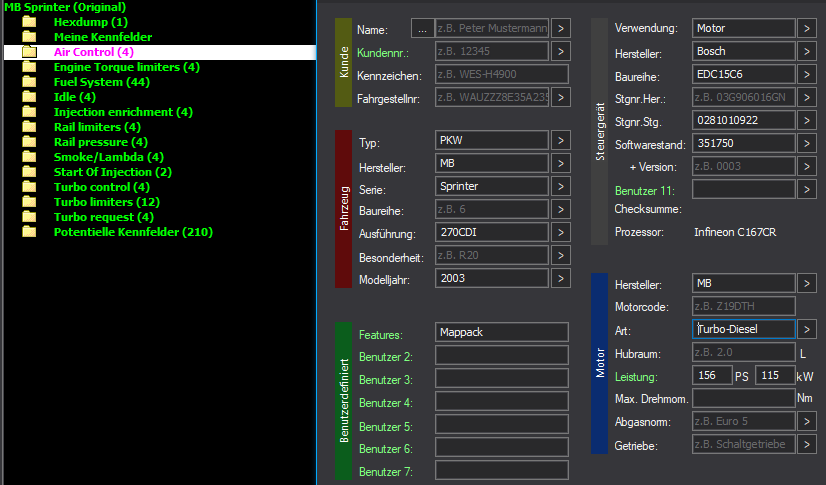Select MB Sprinter (Original) root node
Screen dimensions: 826x485
click(x=65, y=7)
